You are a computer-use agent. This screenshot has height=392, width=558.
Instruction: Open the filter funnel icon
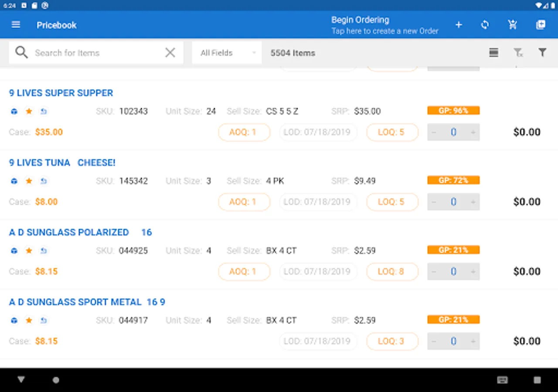coord(542,53)
